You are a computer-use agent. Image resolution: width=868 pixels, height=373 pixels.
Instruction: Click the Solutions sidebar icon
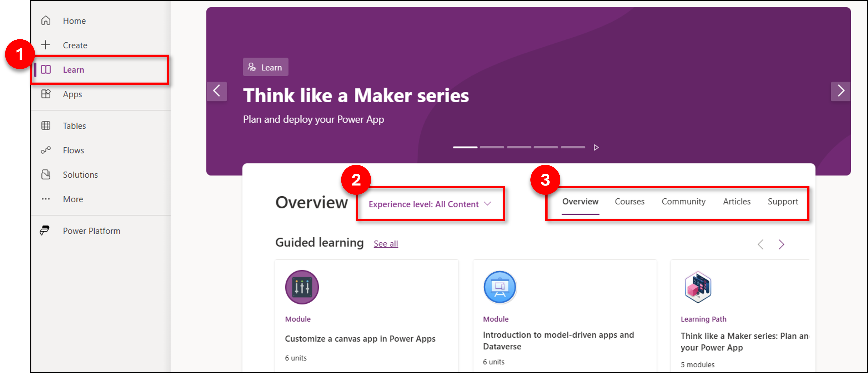coord(46,174)
